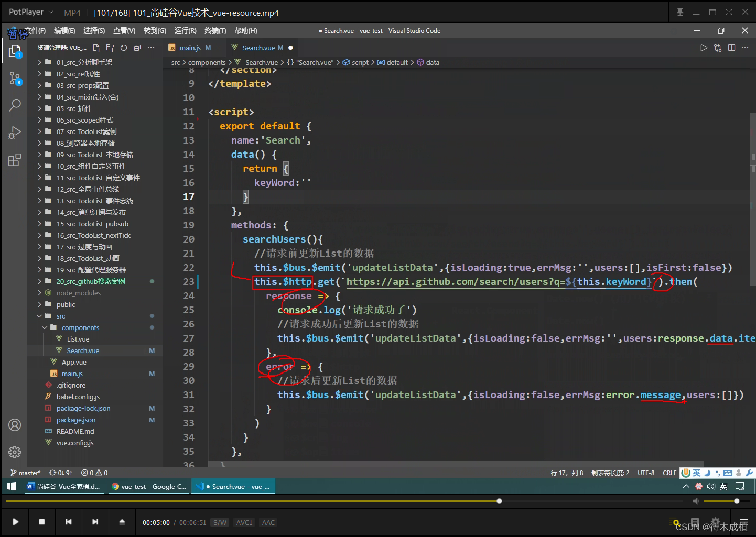Create a new folder in explorer

[x=110, y=48]
